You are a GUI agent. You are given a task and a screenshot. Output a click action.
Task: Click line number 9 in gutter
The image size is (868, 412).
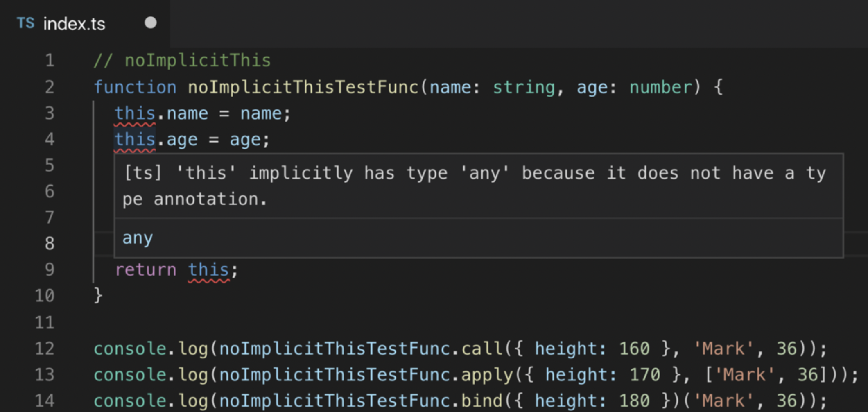click(50, 269)
